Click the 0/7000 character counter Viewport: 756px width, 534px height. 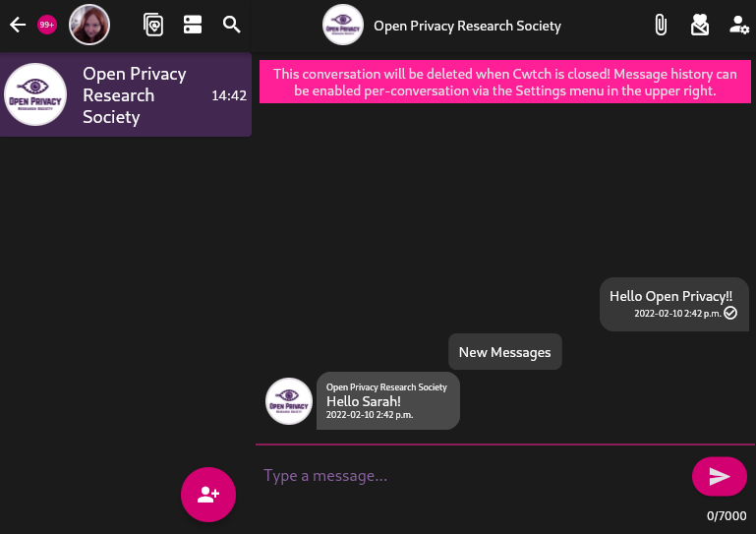[727, 516]
